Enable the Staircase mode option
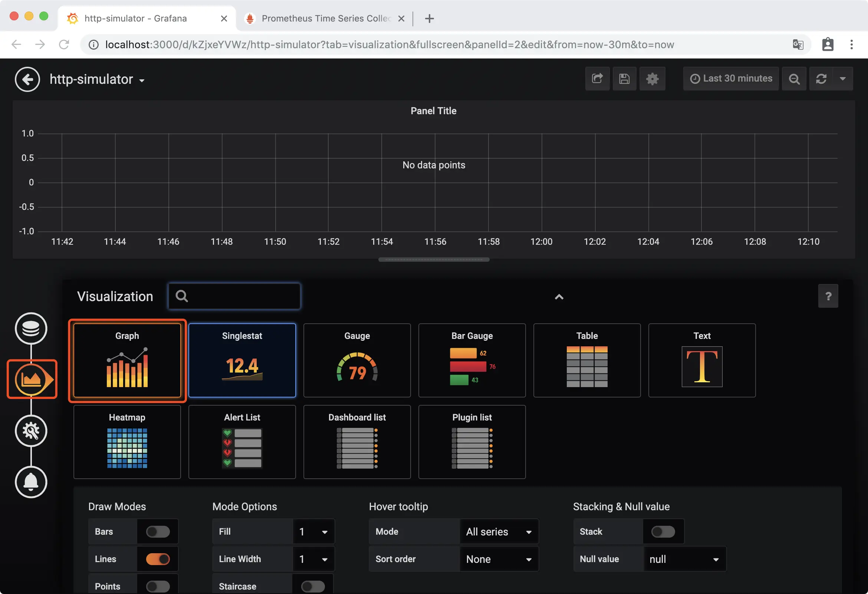 click(313, 586)
